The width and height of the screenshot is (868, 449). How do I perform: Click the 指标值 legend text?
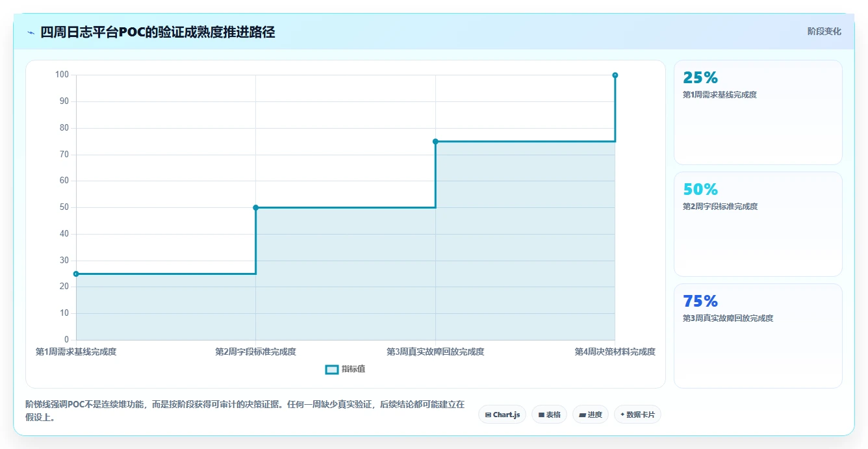(353, 369)
